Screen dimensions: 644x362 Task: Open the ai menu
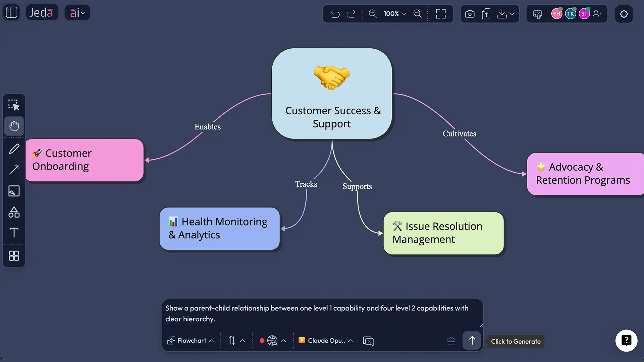tap(77, 13)
